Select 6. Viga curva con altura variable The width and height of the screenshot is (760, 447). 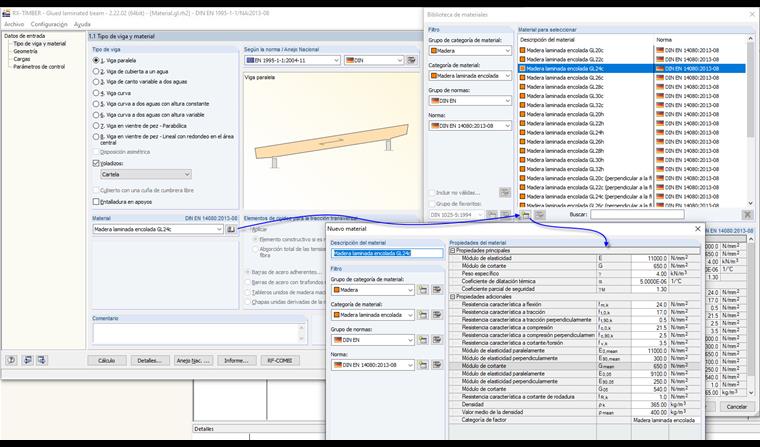96,115
